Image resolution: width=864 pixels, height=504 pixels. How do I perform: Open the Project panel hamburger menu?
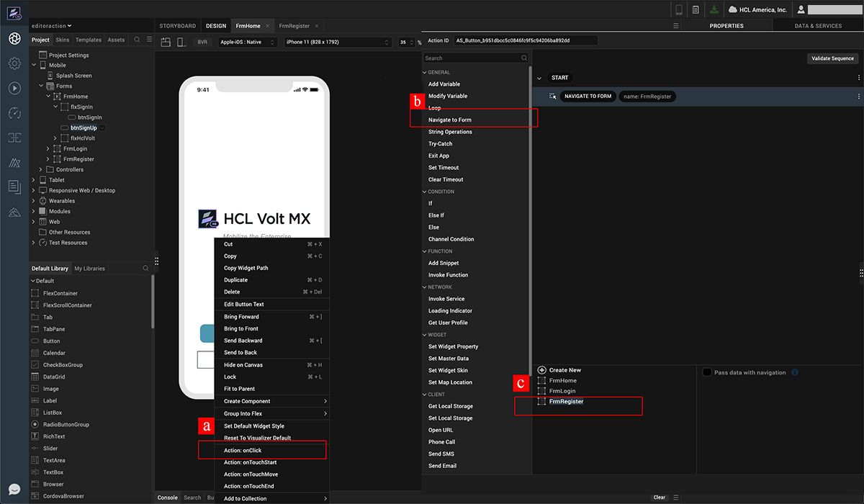tap(149, 40)
